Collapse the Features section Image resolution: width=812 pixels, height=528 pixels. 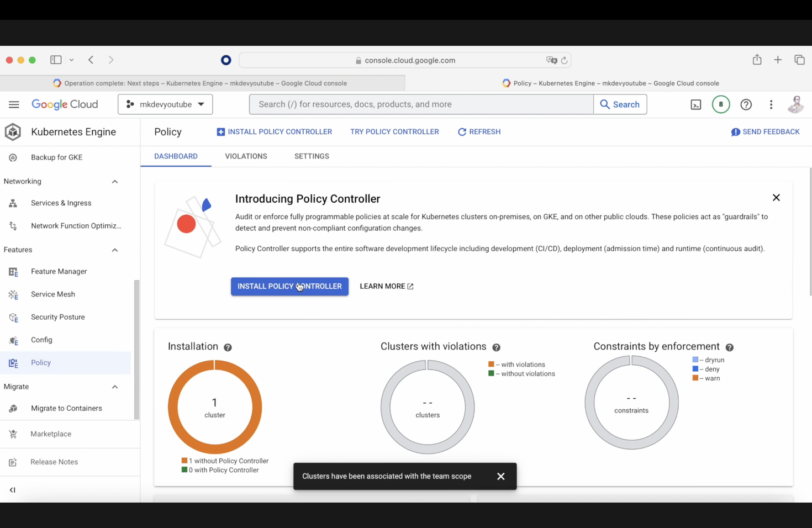click(x=115, y=250)
